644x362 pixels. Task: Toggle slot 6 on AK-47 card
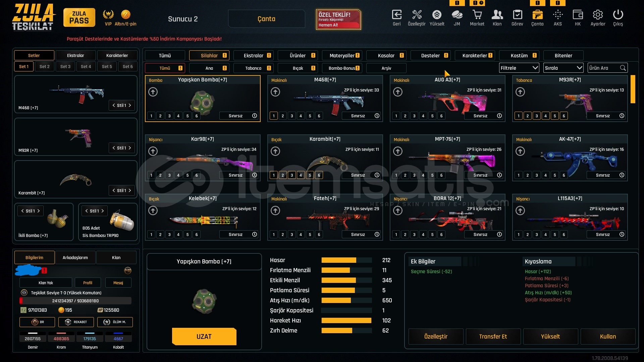pyautogui.click(x=564, y=175)
